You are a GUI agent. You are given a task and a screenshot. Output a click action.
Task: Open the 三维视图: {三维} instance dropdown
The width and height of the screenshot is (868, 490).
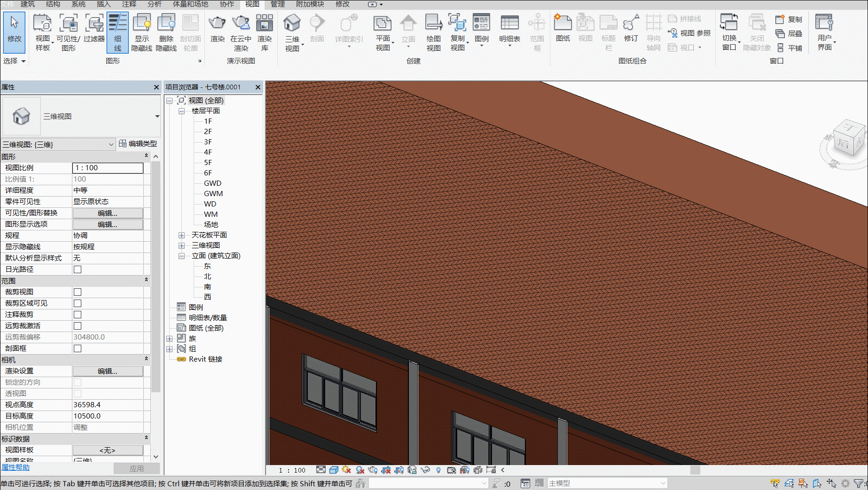59,144
